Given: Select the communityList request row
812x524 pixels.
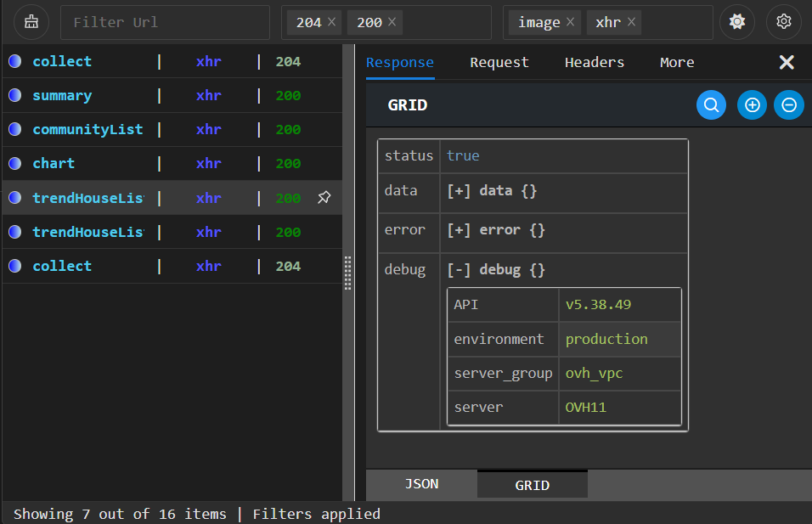Looking at the screenshot, I should click(x=172, y=129).
